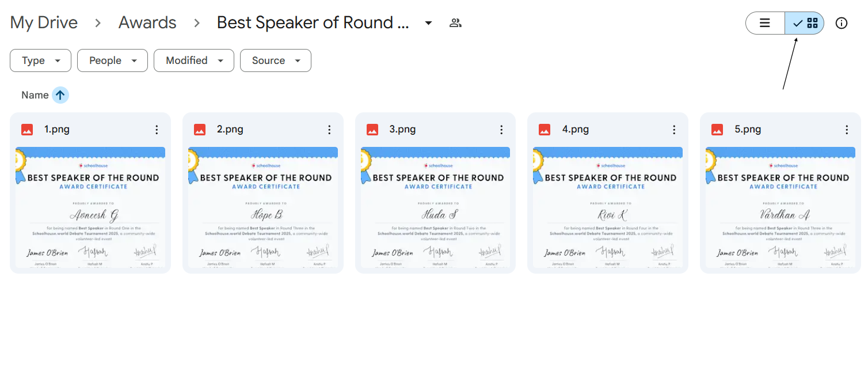The width and height of the screenshot is (868, 390).
Task: Go to the Awards folder breadcrumb
Action: [147, 22]
